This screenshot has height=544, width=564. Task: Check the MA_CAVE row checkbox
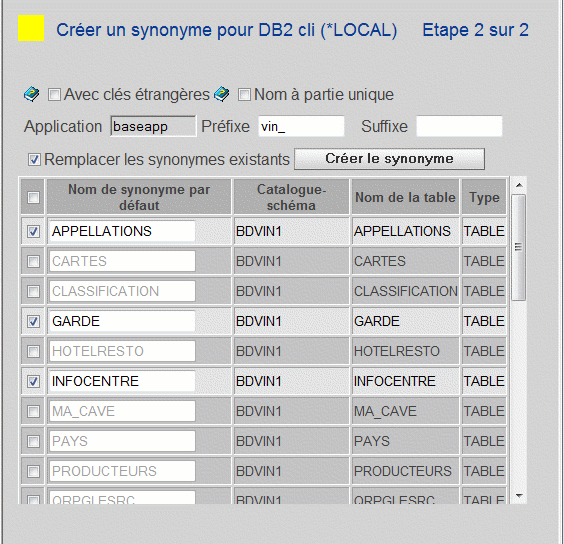tap(33, 411)
